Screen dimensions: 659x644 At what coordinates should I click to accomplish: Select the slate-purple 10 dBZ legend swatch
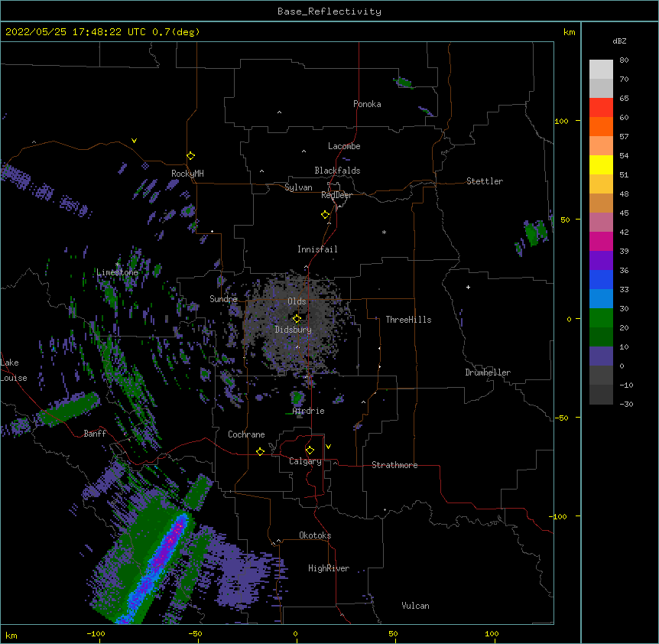(x=601, y=356)
